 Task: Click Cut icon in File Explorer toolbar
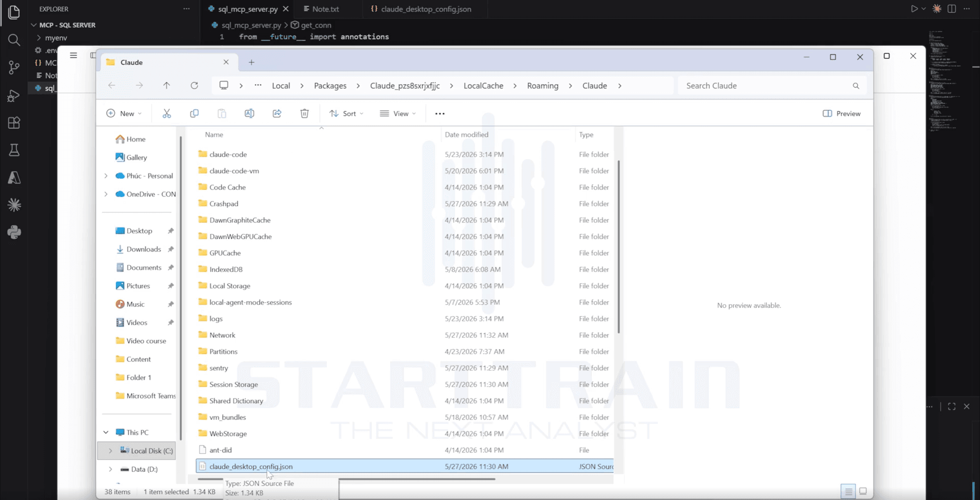[x=166, y=113]
